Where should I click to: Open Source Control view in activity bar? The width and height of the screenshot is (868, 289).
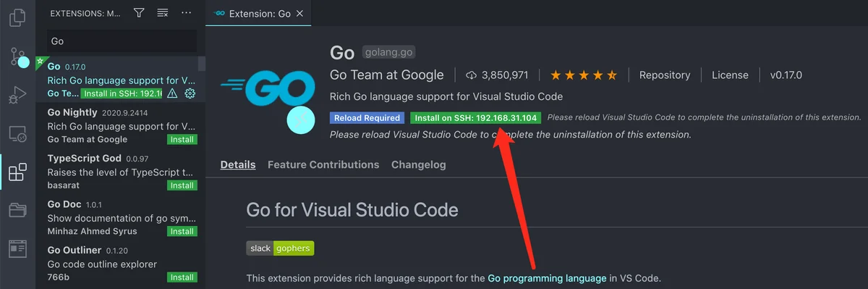point(17,56)
